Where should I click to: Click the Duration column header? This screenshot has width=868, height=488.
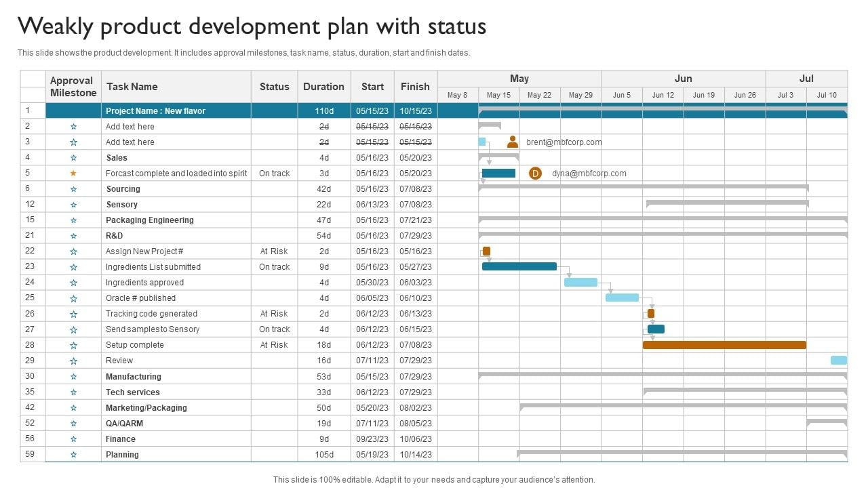[323, 87]
